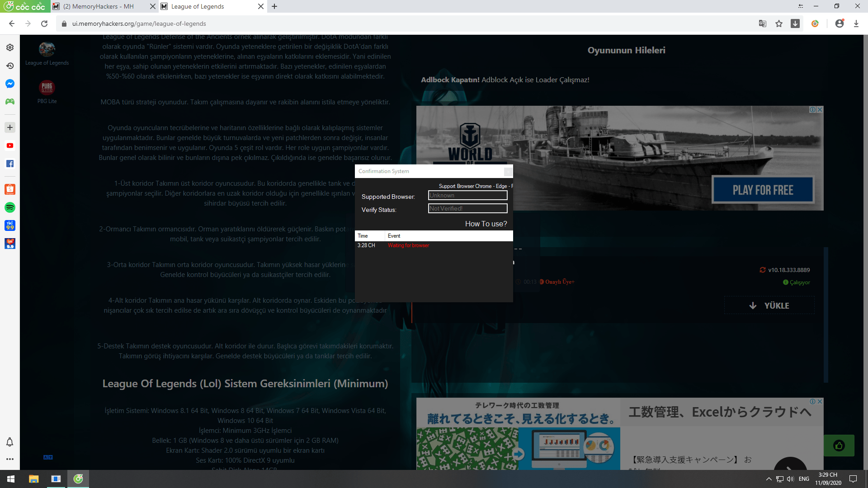Viewport: 868px width, 488px height.
Task: Open the notifications bell in sidebar
Action: click(9, 442)
